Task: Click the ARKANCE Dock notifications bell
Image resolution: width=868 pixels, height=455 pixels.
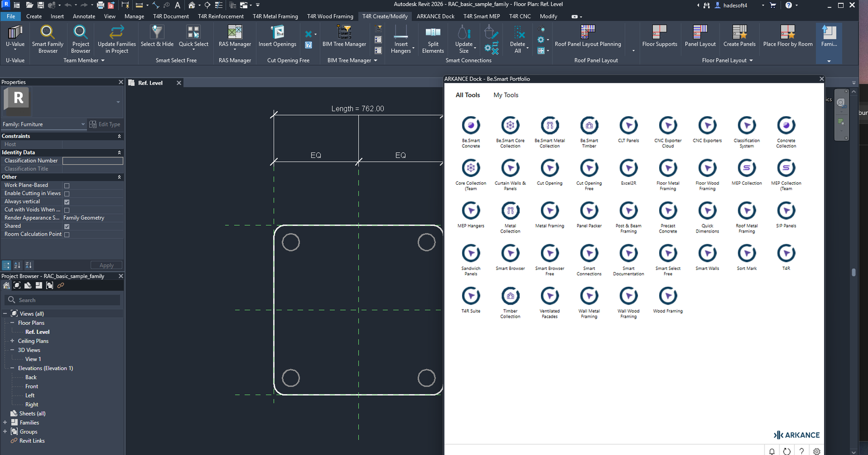Action: (771, 451)
